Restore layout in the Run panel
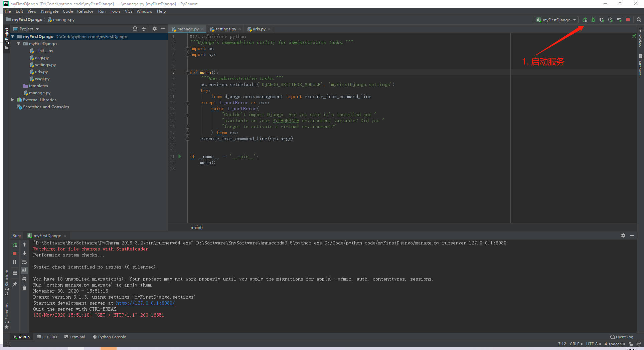Screen dimensions: 644x350 pyautogui.click(x=15, y=273)
